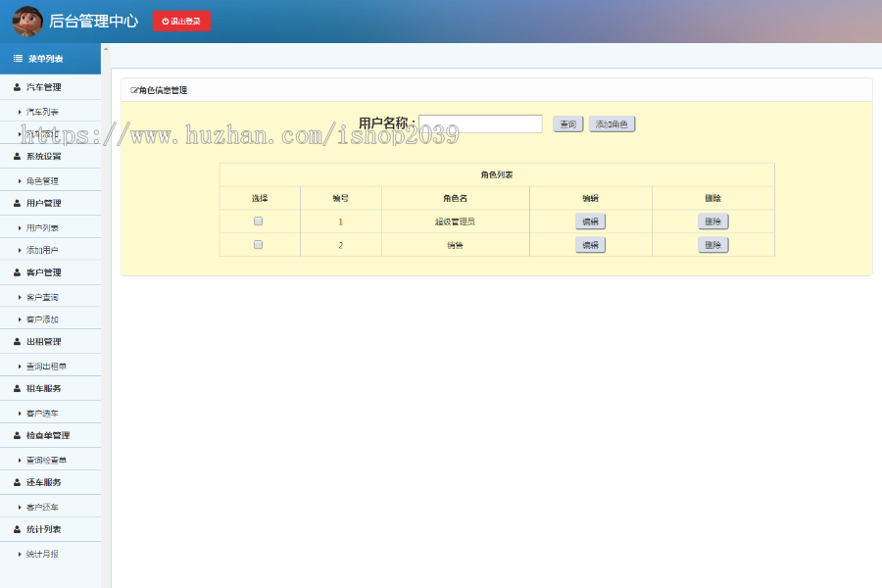Click the 编号 column header
Image resolution: width=882 pixels, height=588 pixels.
(x=341, y=198)
